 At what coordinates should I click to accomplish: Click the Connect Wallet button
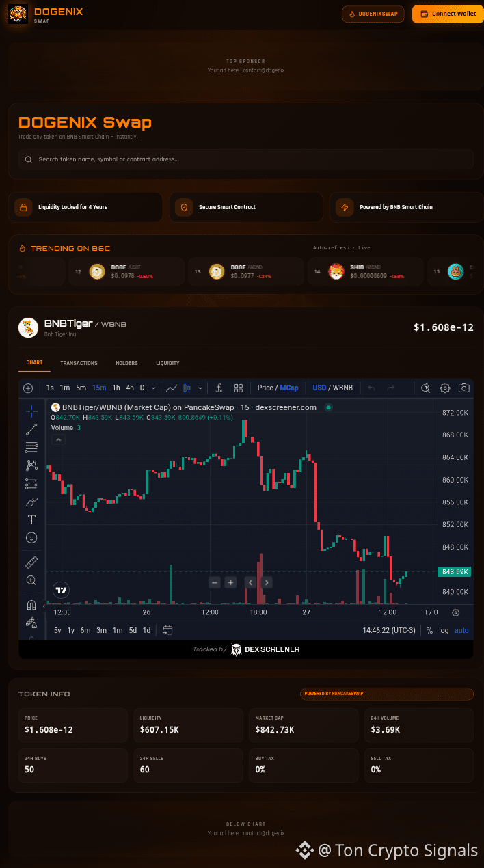[448, 14]
